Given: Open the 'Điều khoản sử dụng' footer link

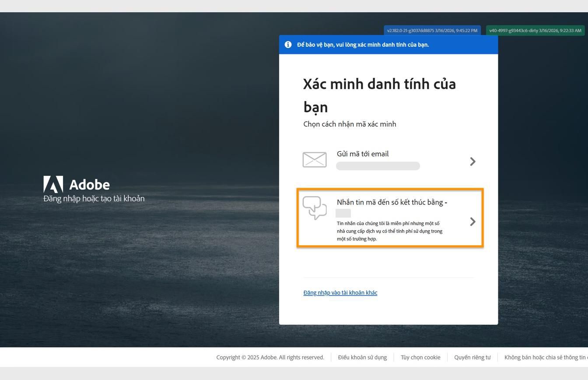Looking at the screenshot, I should 362,357.
